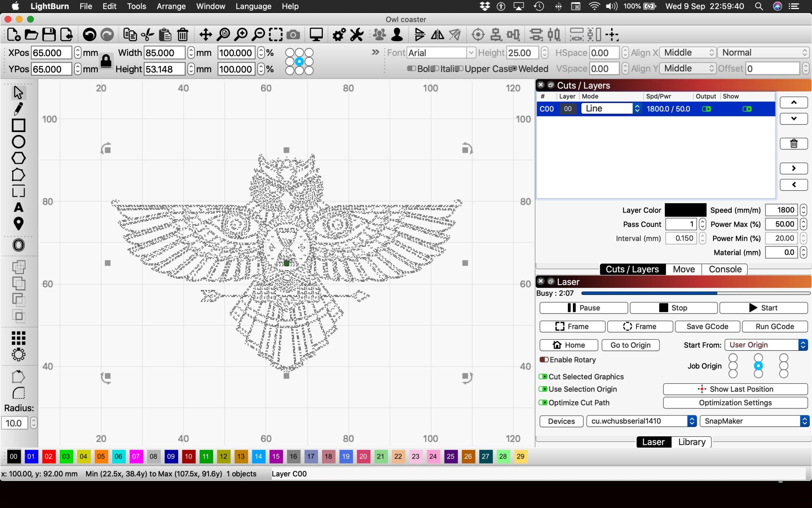The width and height of the screenshot is (812, 508).
Task: Open the Font Arial dropdown
Action: click(x=441, y=53)
